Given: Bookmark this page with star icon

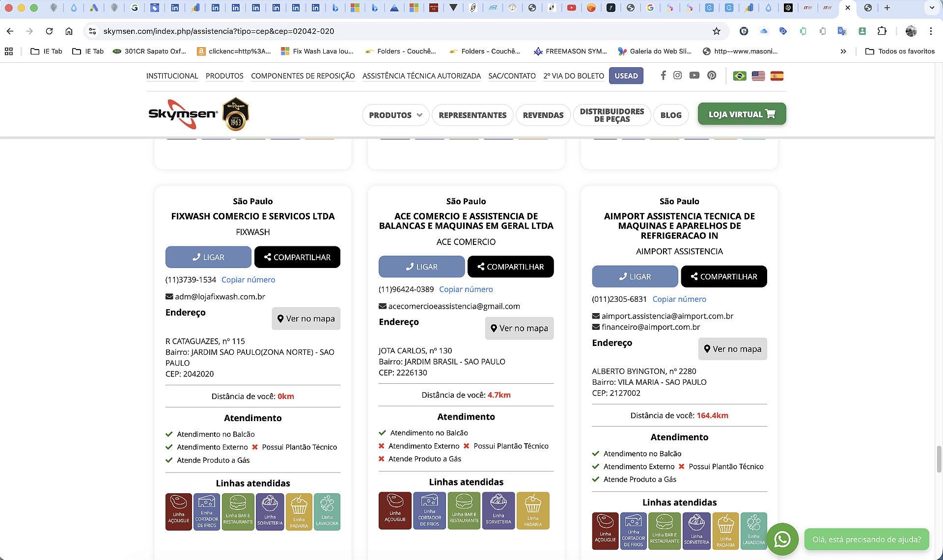Looking at the screenshot, I should pos(717,31).
